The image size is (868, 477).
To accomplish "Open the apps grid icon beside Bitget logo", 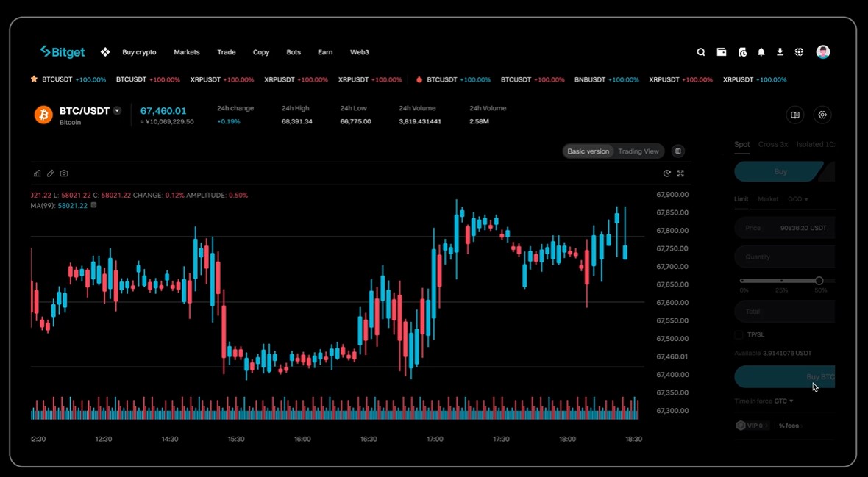I will (105, 52).
